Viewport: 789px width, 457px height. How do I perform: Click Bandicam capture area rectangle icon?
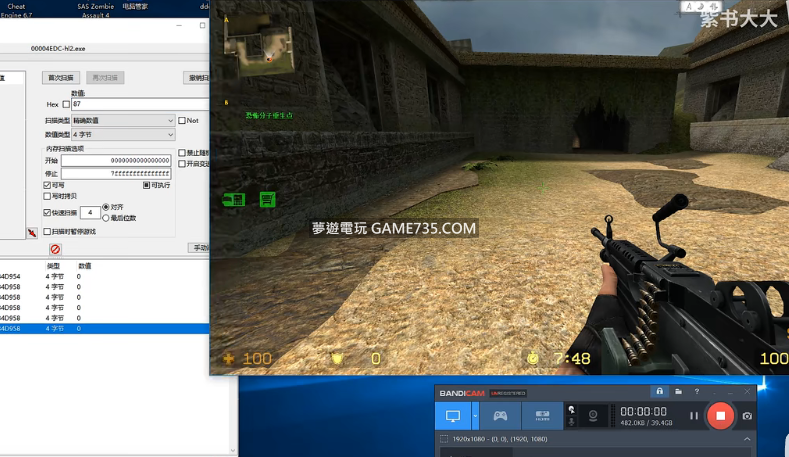pos(444,439)
